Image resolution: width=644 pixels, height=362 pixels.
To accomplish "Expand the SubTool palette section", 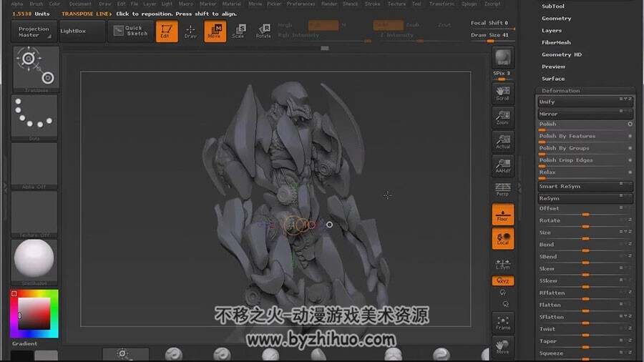I will [553, 6].
